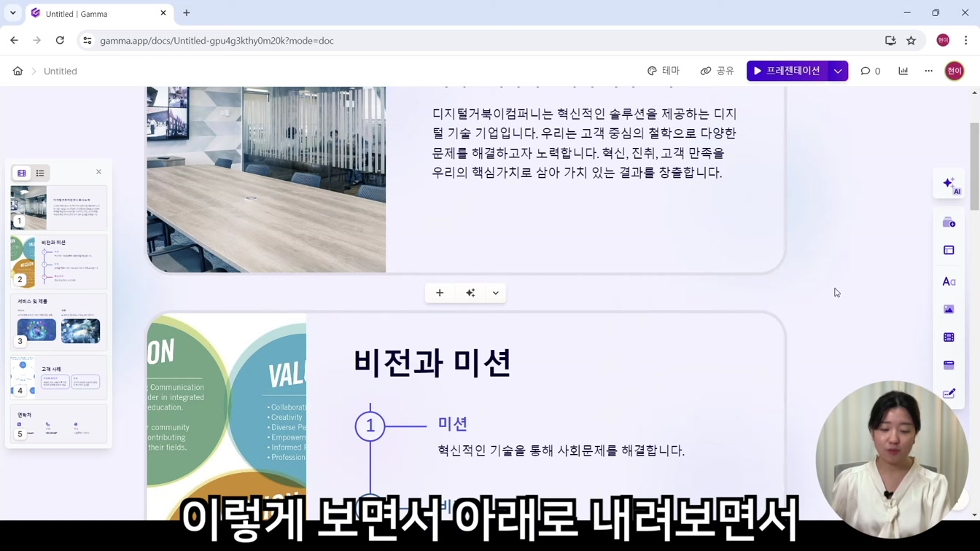980x551 pixels.
Task: Click the conference room image
Action: (266, 179)
